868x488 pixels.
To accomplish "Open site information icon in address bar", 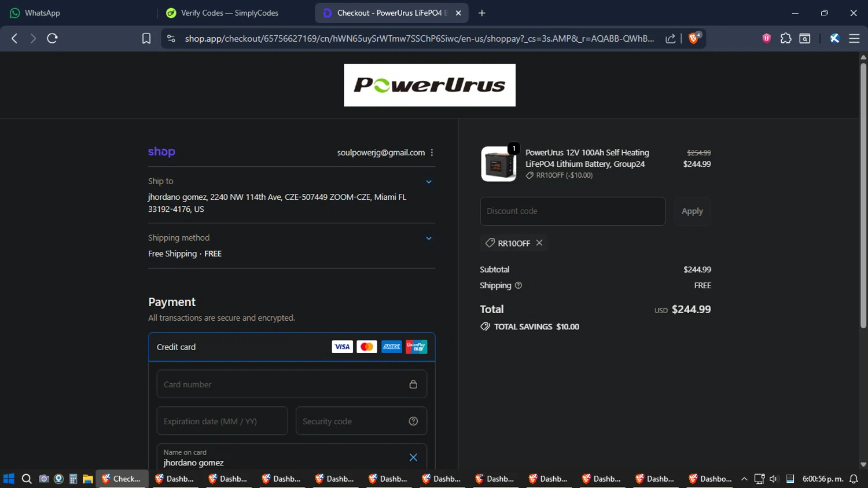I will (171, 38).
